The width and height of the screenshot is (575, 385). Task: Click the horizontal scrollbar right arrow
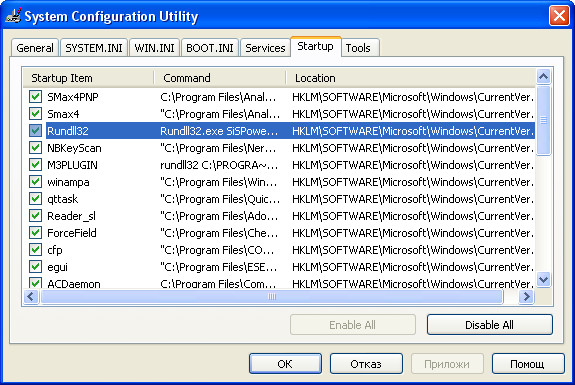tap(526, 296)
